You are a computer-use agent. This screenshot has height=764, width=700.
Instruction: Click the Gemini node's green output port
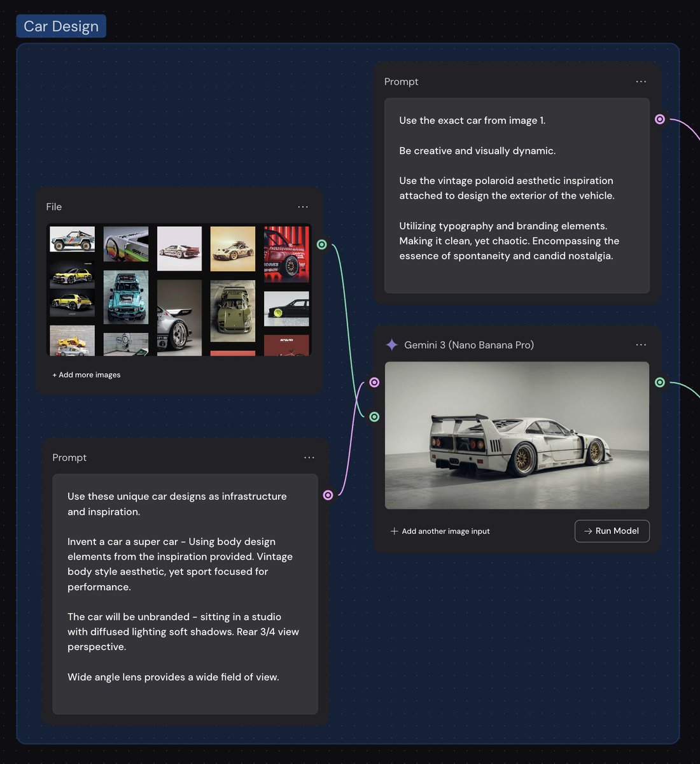pos(660,382)
